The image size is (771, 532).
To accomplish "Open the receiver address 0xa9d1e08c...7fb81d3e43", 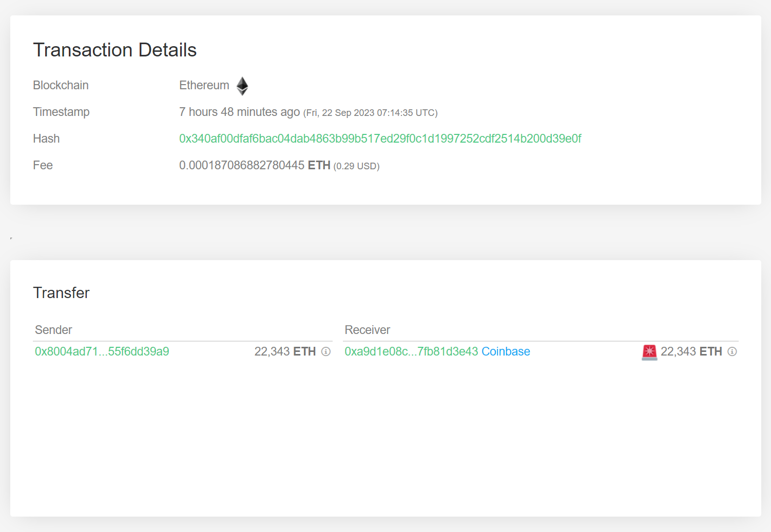I will tap(411, 352).
